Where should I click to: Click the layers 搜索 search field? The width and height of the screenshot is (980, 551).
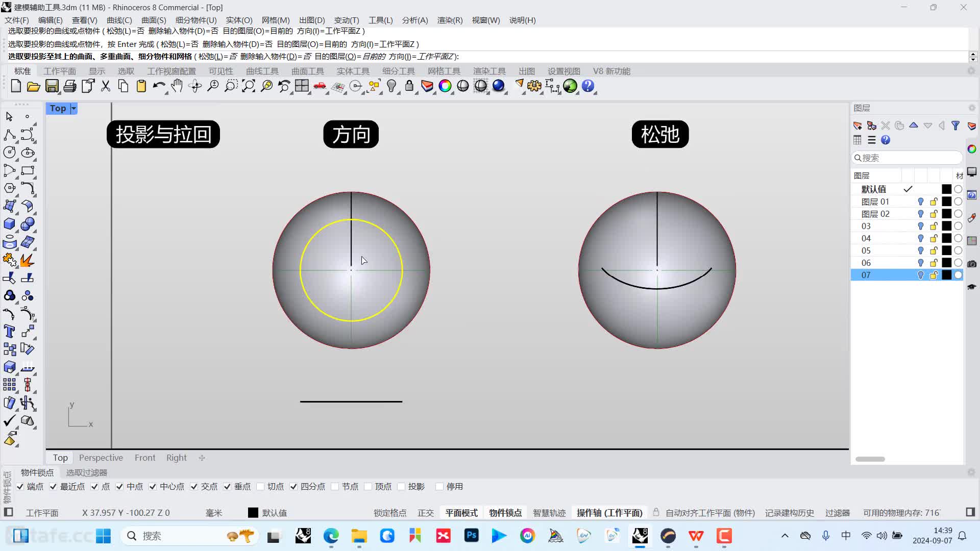(907, 158)
